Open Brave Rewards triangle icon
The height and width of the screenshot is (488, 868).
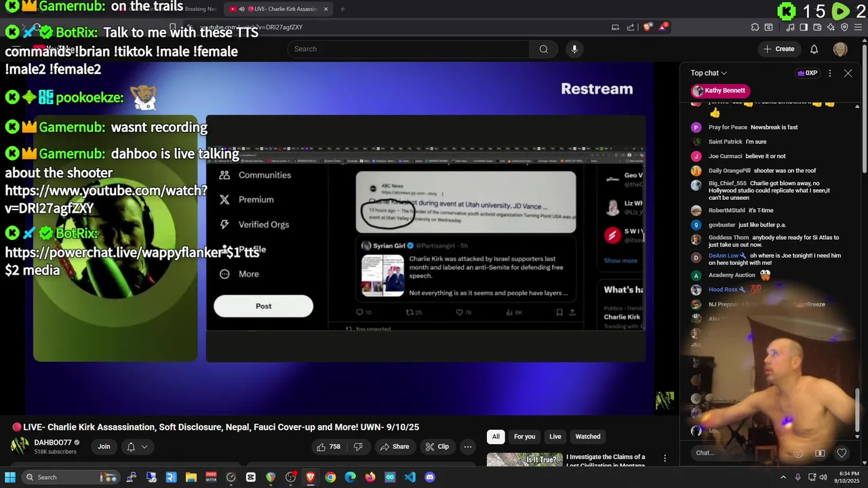pos(663,27)
